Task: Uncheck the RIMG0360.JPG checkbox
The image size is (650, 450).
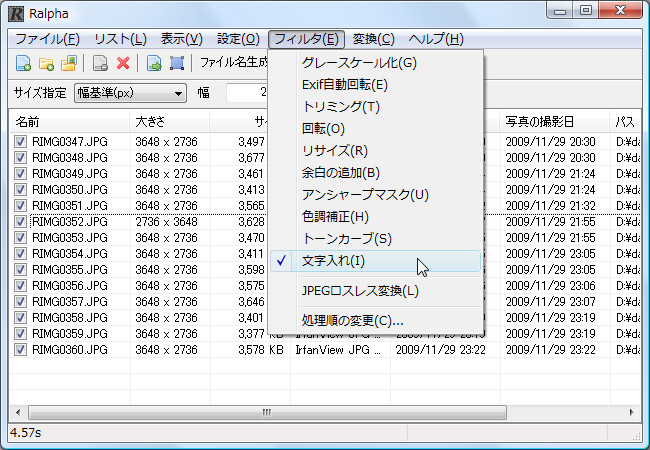Action: click(x=20, y=350)
